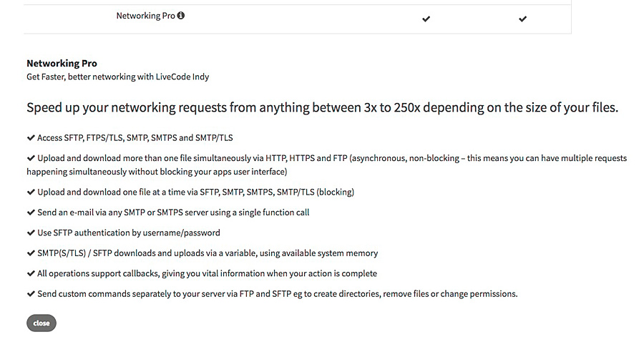The image size is (644, 342).
Task: Click the checkmark before "SMTP(S/TLS) / SFTP downloads"
Action: click(31, 253)
